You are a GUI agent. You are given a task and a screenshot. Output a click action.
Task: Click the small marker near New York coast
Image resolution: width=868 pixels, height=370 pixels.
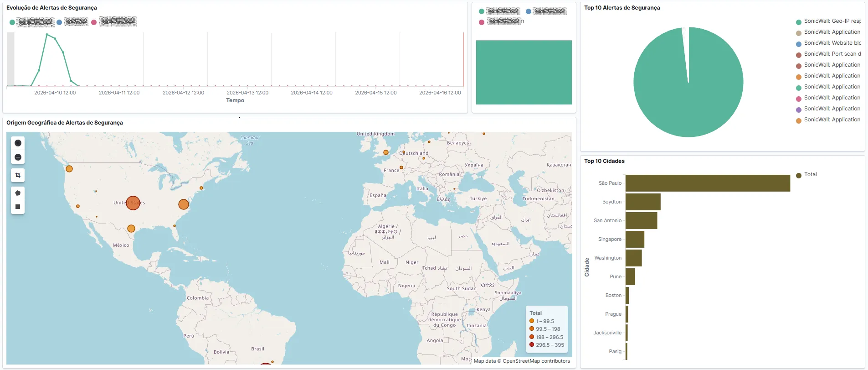[x=201, y=188]
